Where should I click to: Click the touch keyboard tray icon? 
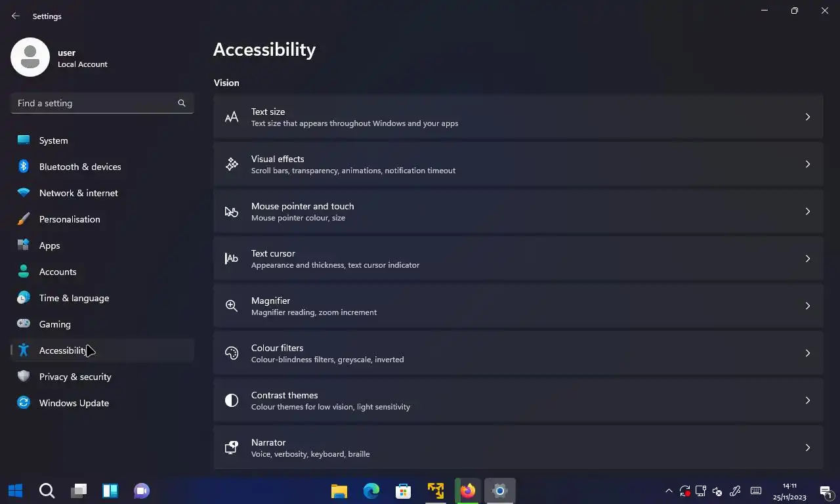tap(756, 490)
